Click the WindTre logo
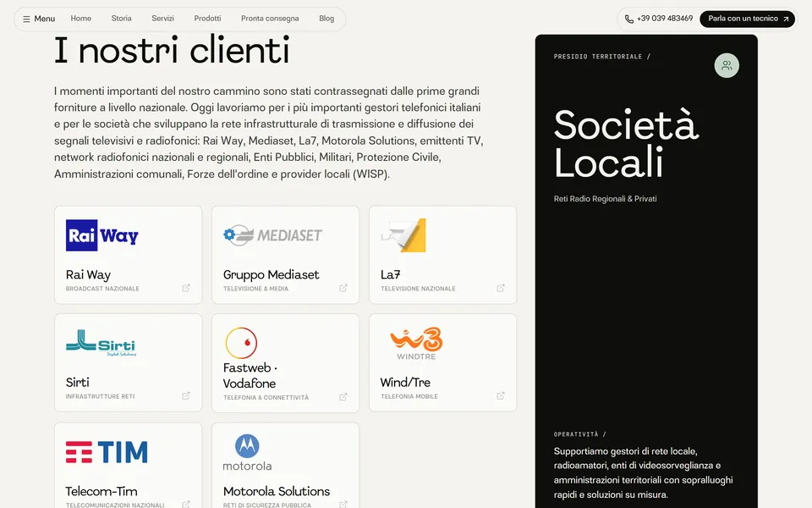The width and height of the screenshot is (812, 508). [416, 343]
